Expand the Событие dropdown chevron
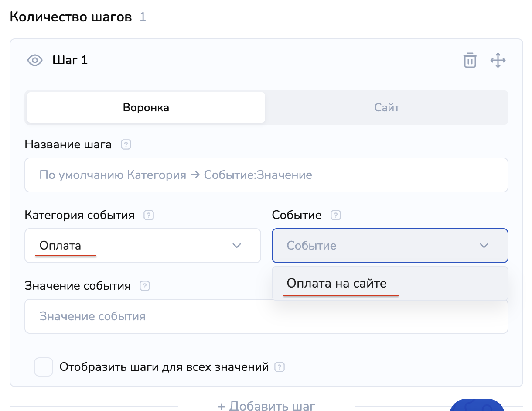Viewport: 532px width, 411px height. 484,246
